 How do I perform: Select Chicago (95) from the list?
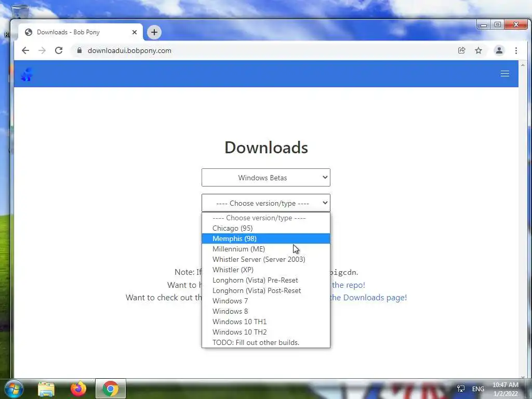265,229
